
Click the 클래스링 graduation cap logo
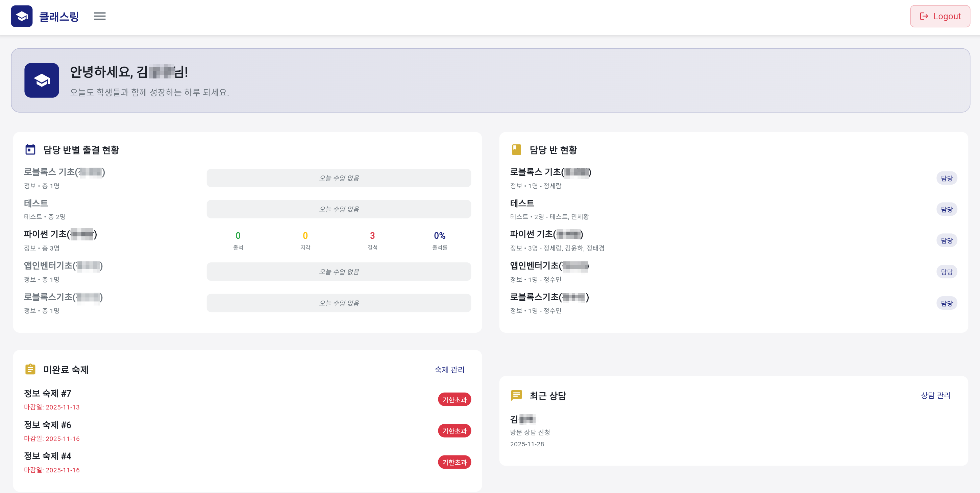pyautogui.click(x=22, y=16)
